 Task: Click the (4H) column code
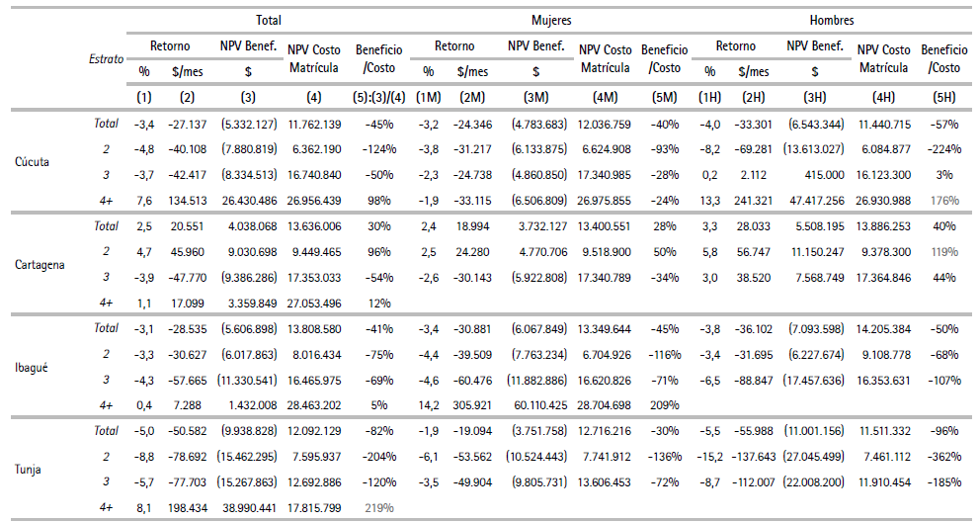click(882, 97)
